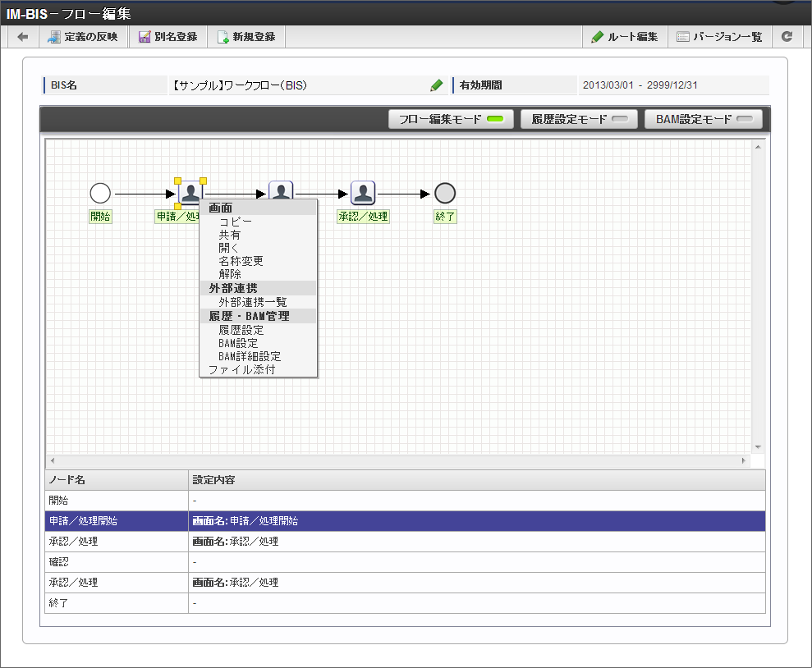Click the canvas scroll-down arrow

(x=758, y=447)
